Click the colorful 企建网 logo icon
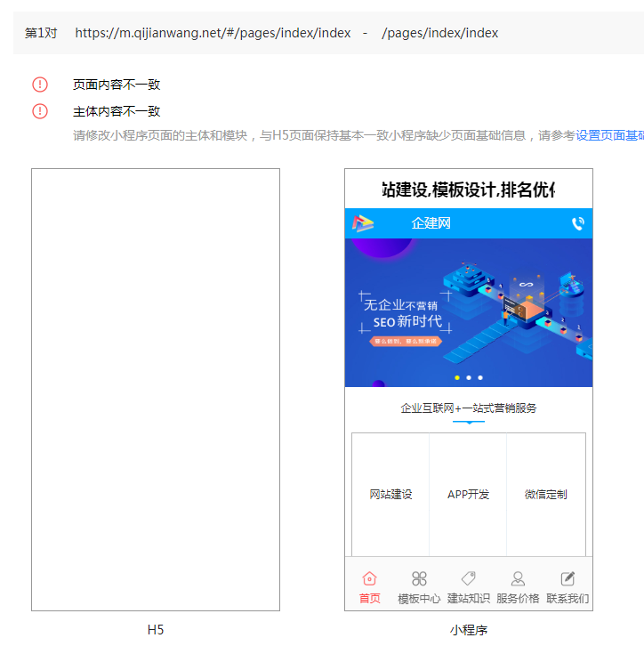Image resolution: width=644 pixels, height=654 pixels. [x=363, y=223]
